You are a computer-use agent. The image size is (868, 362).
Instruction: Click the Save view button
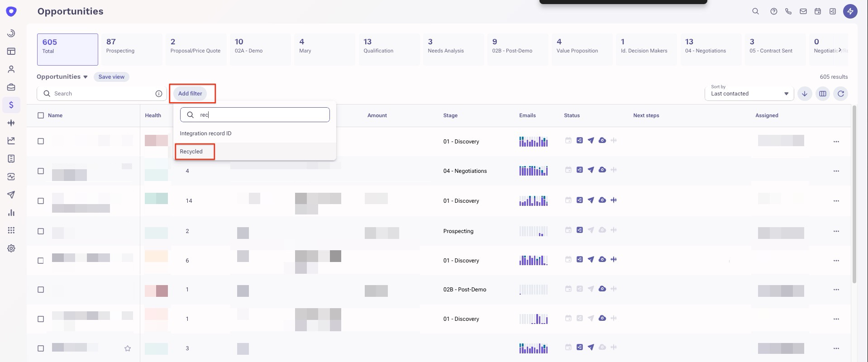(x=111, y=77)
